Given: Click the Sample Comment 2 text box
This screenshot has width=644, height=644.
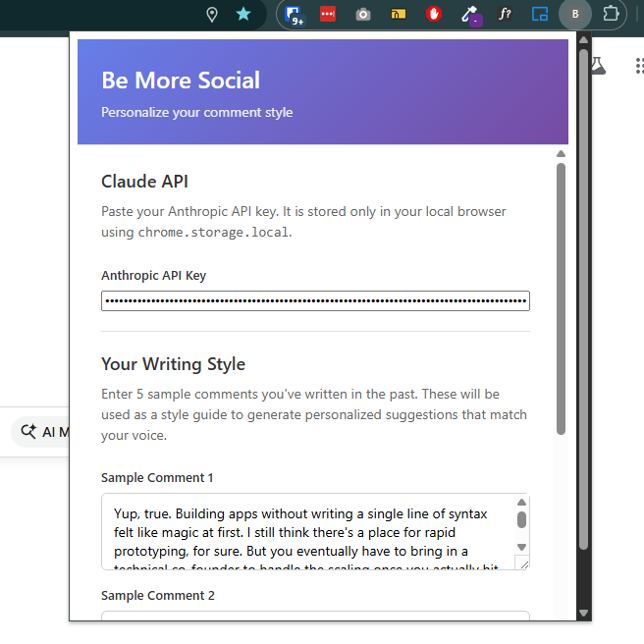Looking at the screenshot, I should point(315,617).
